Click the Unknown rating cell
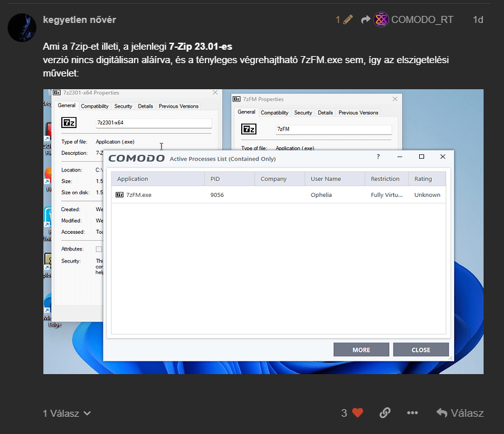This screenshot has height=434, width=504. [x=427, y=195]
